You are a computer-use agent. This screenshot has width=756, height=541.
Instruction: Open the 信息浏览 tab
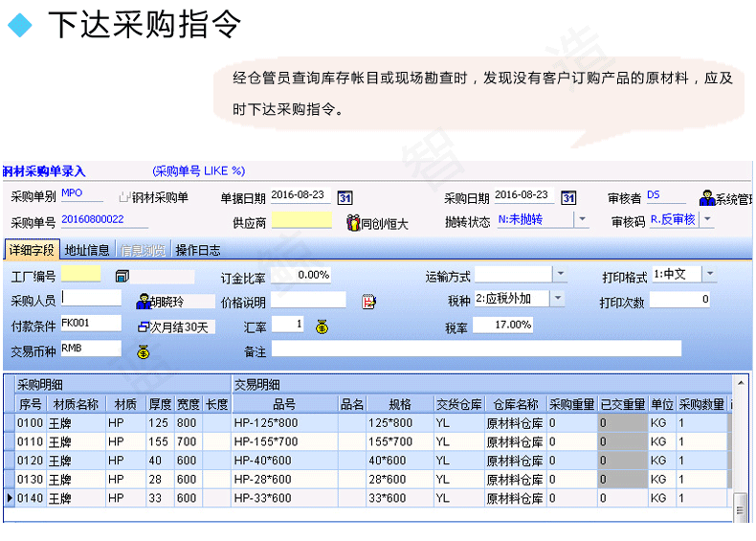[143, 250]
